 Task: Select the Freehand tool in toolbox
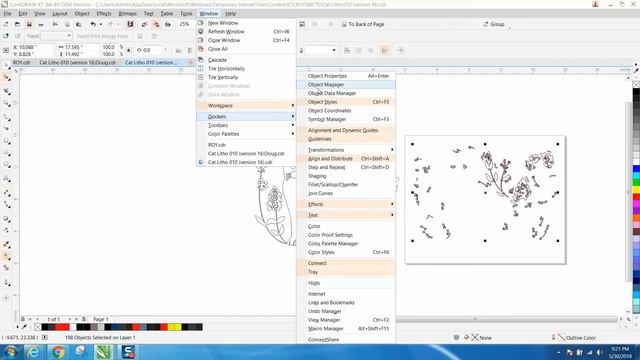click(7, 117)
